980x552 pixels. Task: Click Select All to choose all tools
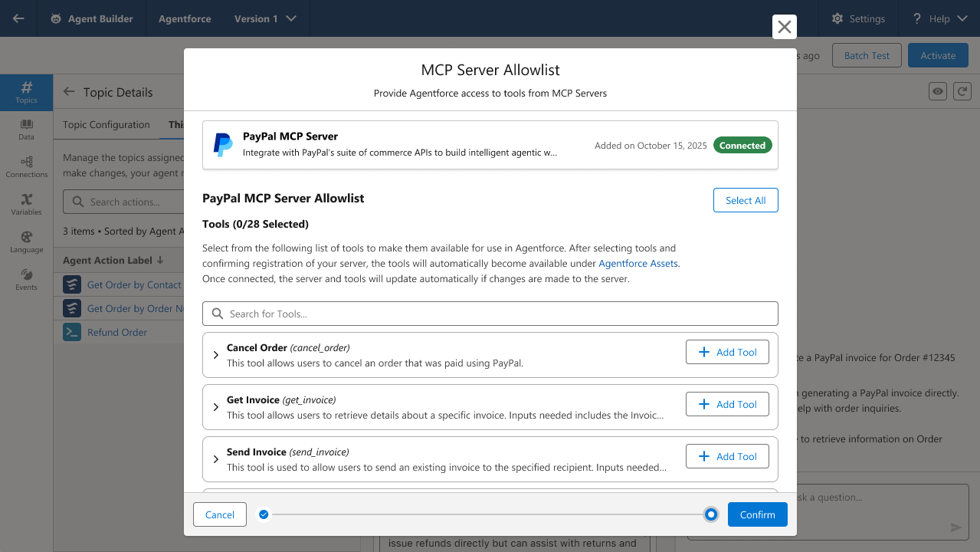[745, 199]
